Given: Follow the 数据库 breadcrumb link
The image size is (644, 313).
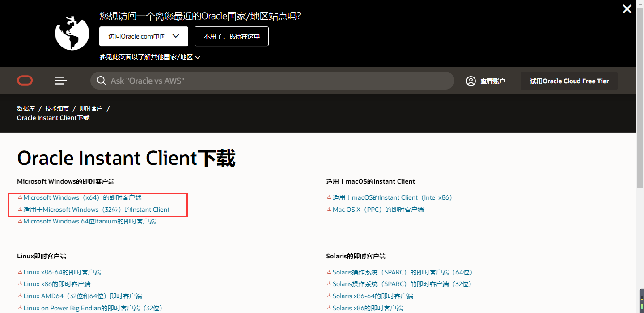Looking at the screenshot, I should tap(26, 108).
